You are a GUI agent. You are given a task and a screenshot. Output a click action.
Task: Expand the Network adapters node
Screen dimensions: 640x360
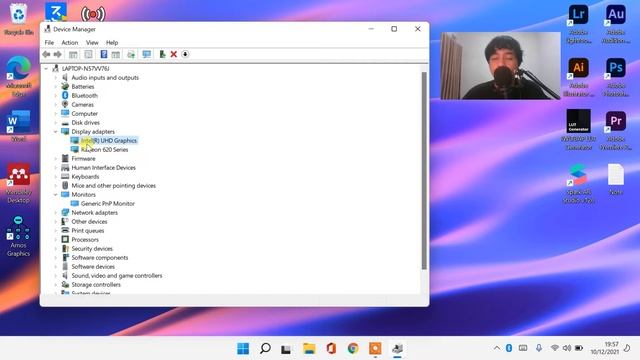point(56,213)
